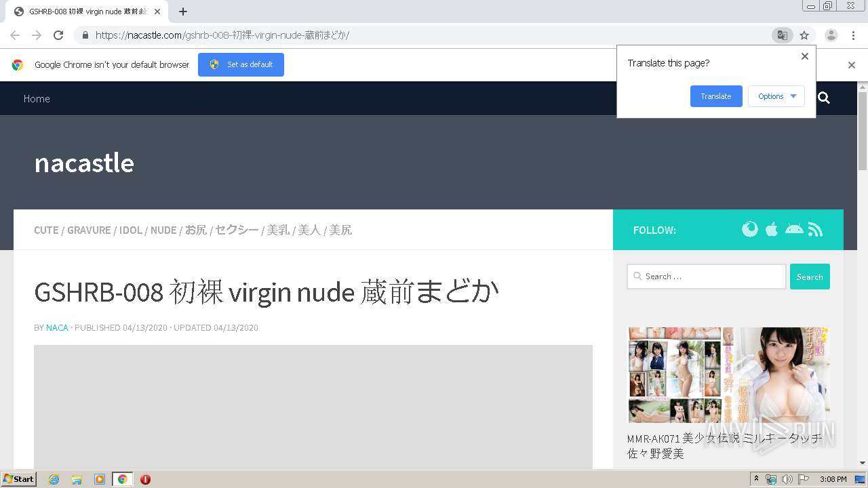Click the translate icon in address bar
Screen dimensions: 868x488
coord(782,35)
